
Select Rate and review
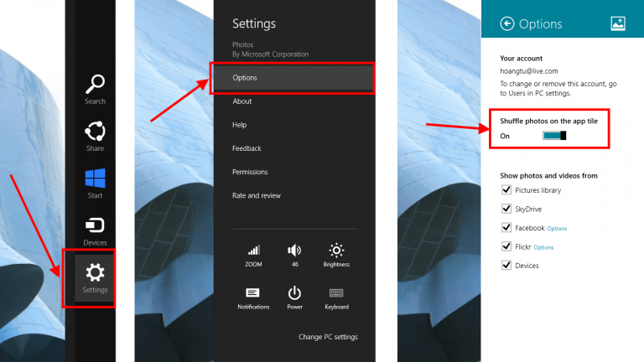[257, 196]
